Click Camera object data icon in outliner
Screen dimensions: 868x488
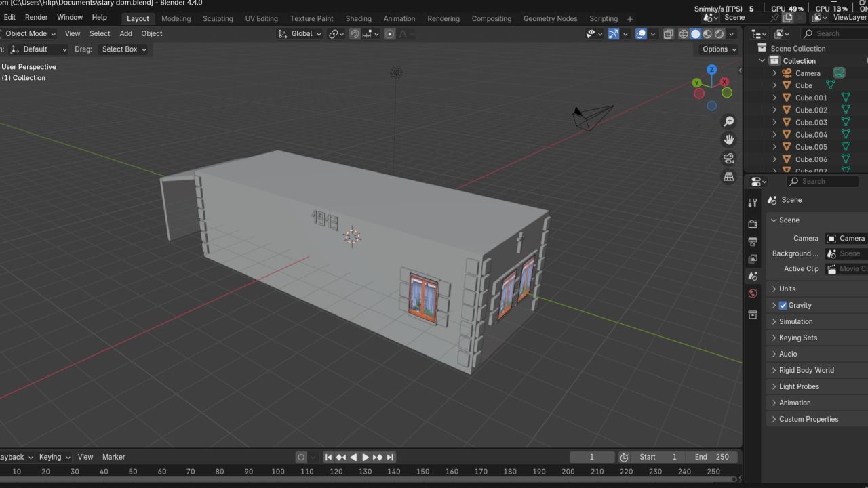tap(839, 73)
